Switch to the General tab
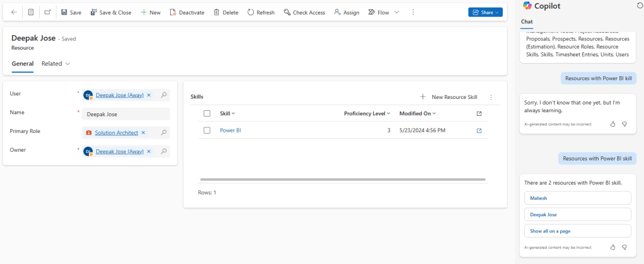 [23, 64]
